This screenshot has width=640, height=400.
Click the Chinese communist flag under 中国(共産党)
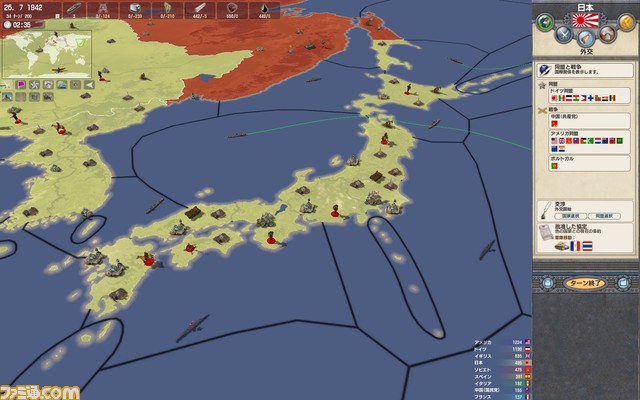[x=554, y=123]
